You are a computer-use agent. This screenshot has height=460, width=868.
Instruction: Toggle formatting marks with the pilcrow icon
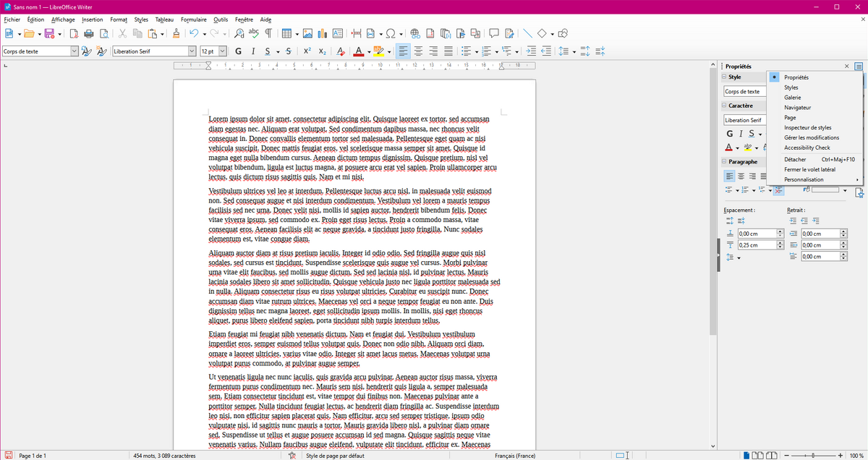[268, 33]
